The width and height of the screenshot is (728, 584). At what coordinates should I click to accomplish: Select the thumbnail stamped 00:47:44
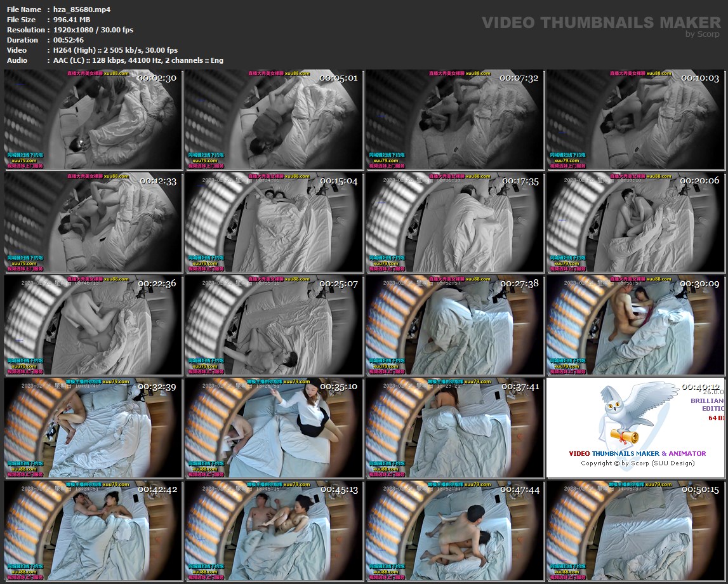(x=455, y=531)
